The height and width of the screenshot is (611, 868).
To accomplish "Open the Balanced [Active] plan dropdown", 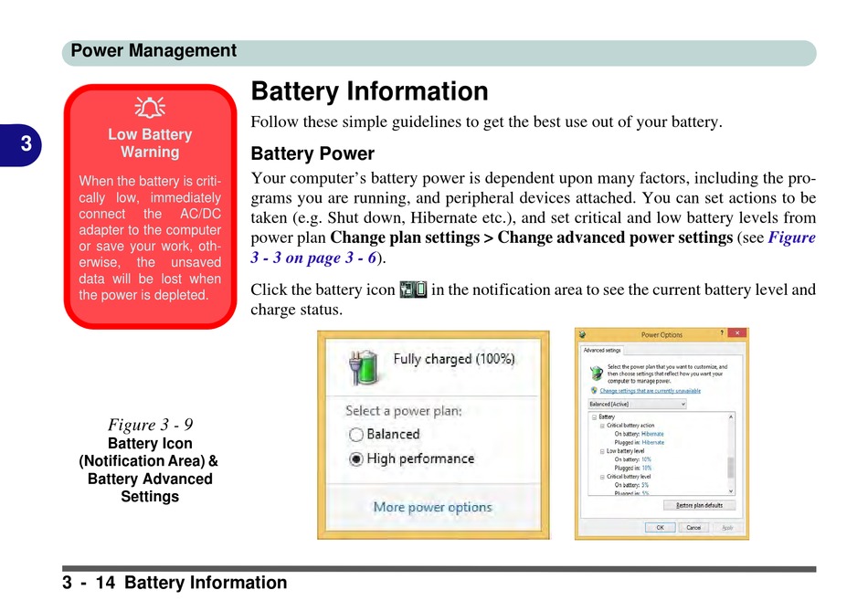I will tap(637, 404).
